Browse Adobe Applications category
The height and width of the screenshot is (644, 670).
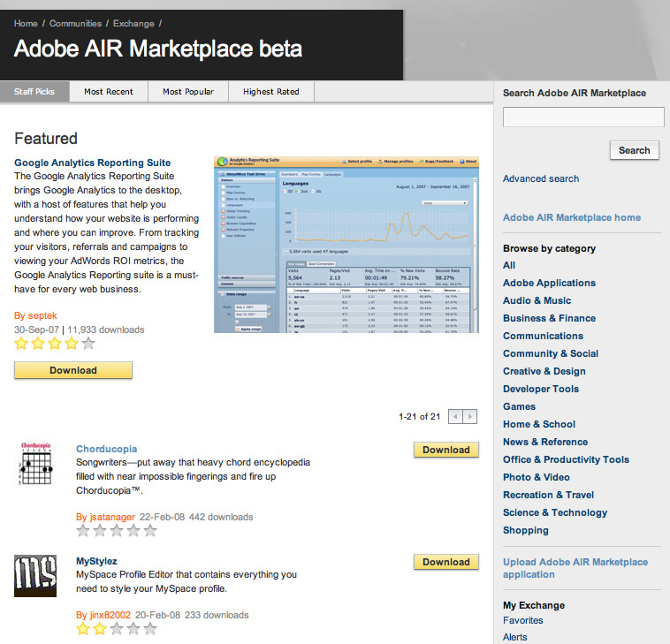[x=549, y=283]
